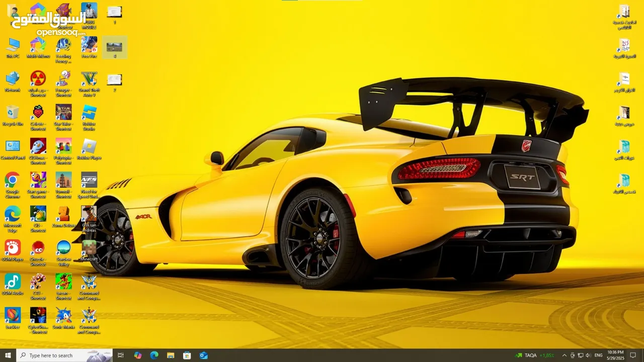The image size is (644, 362).
Task: Open the Meet Now tray icon
Action: pos(572,355)
